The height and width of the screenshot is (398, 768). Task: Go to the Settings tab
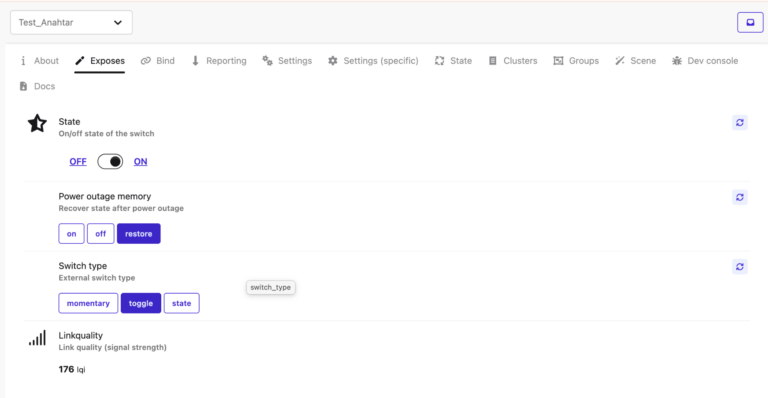click(x=287, y=61)
